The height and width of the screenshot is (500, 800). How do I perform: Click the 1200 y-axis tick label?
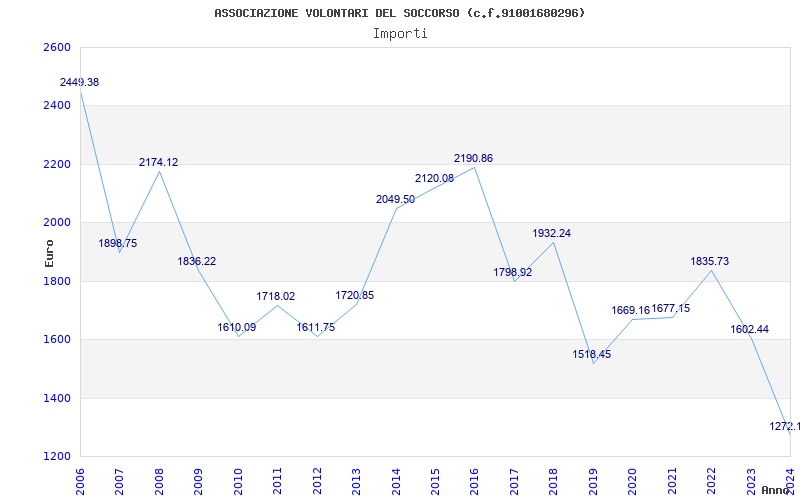56,456
